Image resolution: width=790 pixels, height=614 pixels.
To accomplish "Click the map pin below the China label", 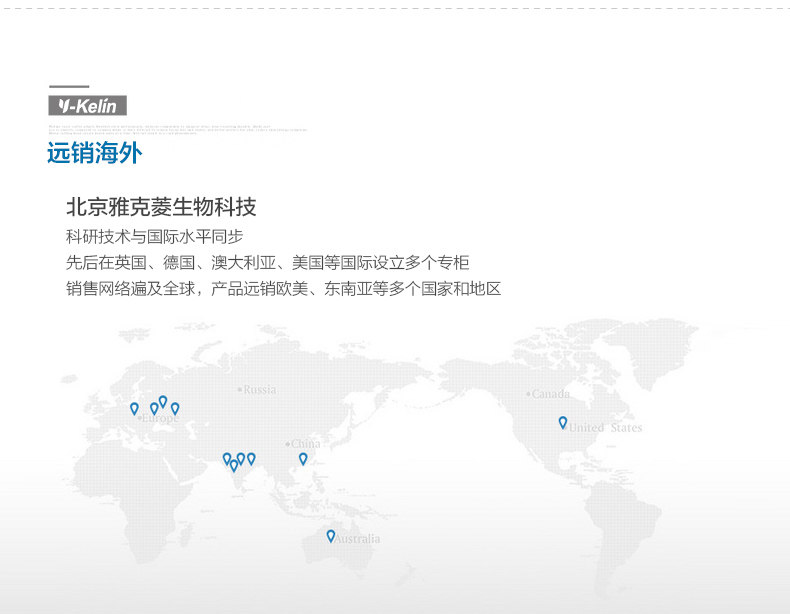I will [303, 459].
